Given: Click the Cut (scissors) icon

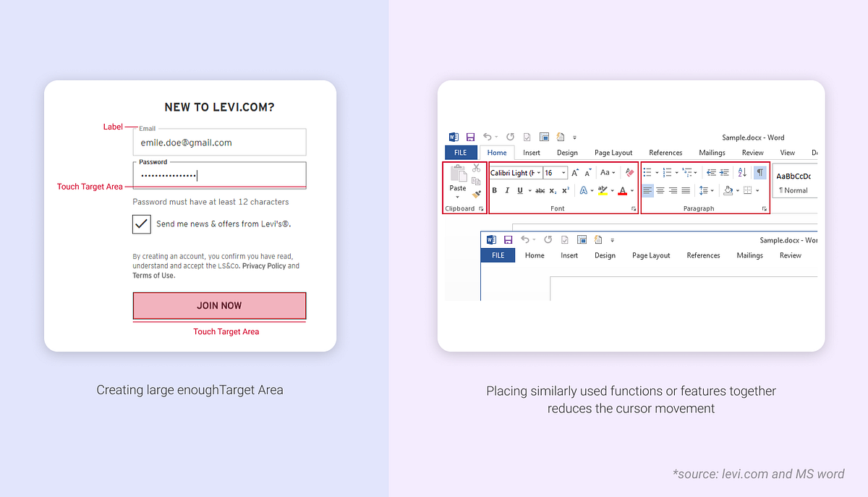Looking at the screenshot, I should coord(476,168).
